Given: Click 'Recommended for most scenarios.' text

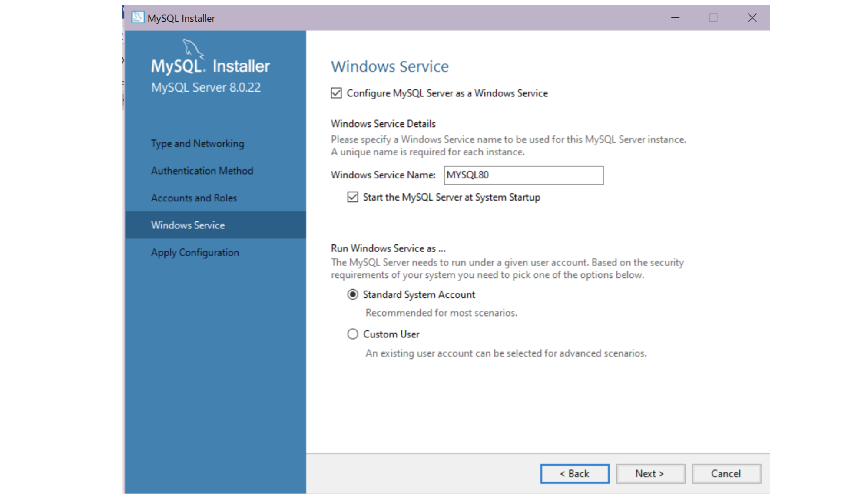Looking at the screenshot, I should (x=441, y=313).
